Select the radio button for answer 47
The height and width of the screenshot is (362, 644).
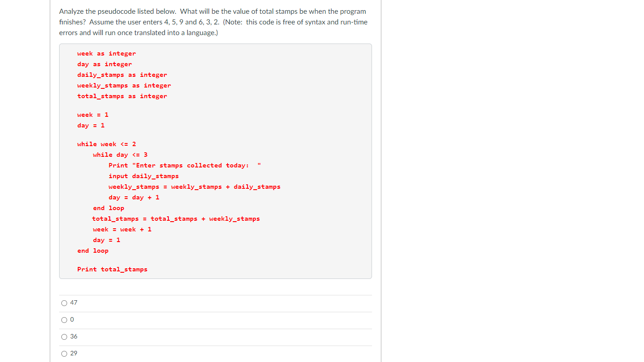click(x=64, y=303)
